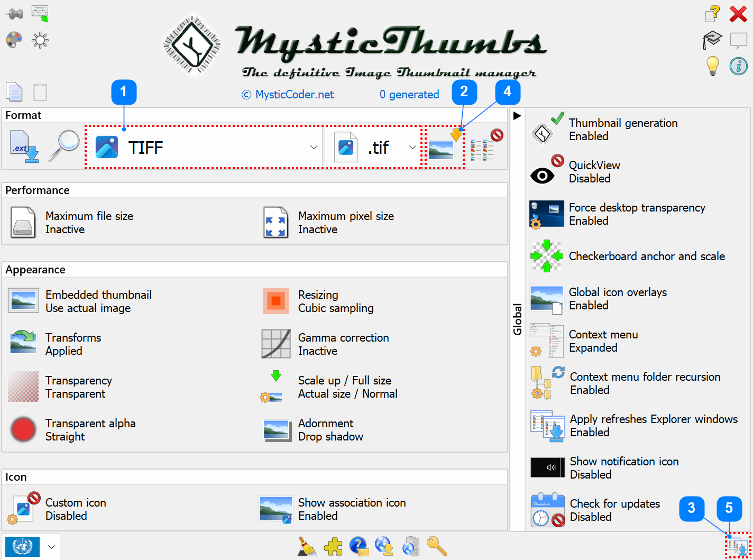Open Checkerboard anchor and scale
The height and width of the screenshot is (560, 753).
coord(627,256)
